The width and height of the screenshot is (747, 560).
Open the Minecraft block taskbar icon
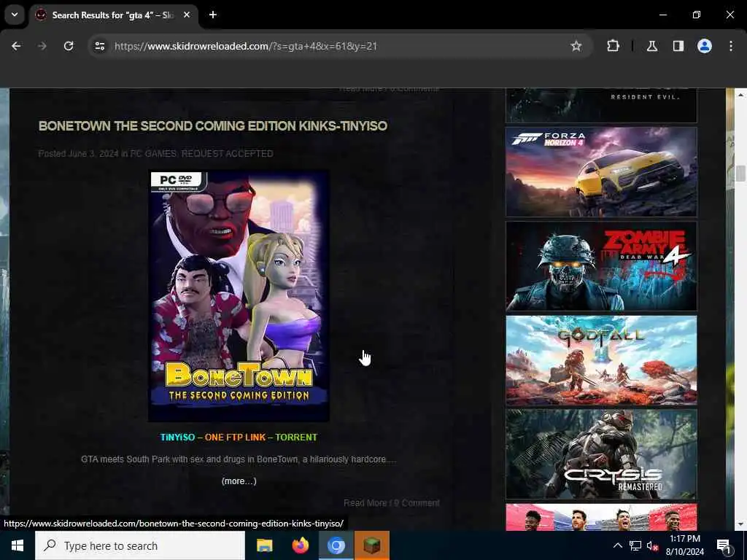(x=372, y=545)
